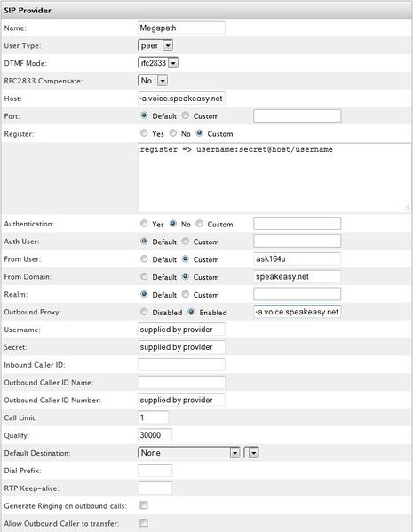Click the Secret input field
Screen dimensions: 413x532
click(181, 346)
